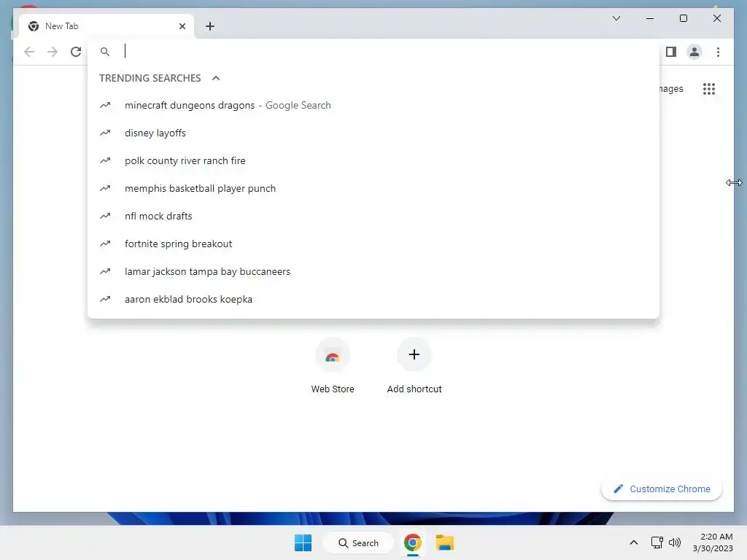This screenshot has width=747, height=560.
Task: Open the Windows Start menu
Action: 303,542
